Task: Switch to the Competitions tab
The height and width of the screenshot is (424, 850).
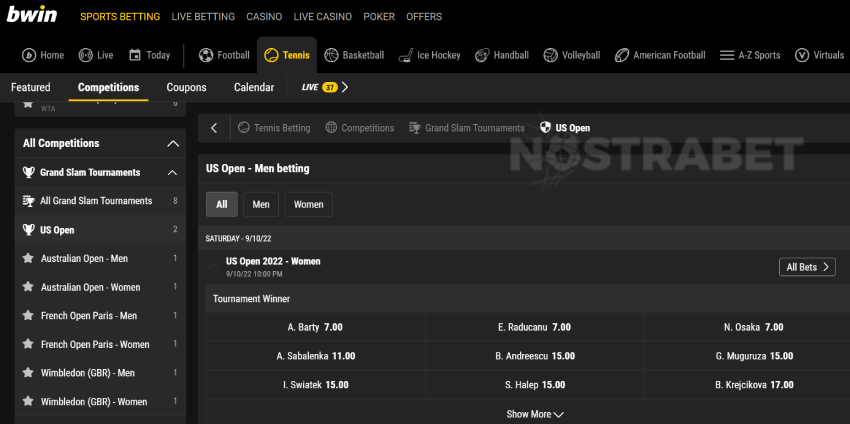Action: coord(108,87)
